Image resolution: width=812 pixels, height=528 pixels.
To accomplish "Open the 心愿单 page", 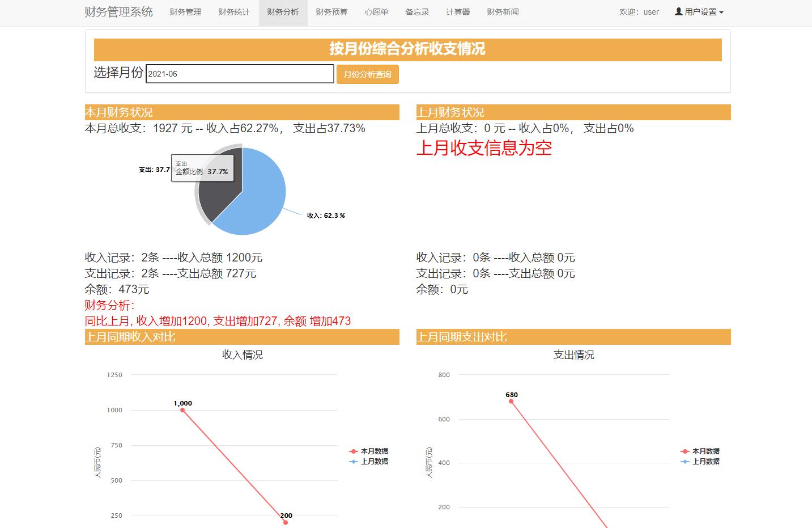I will tap(376, 12).
